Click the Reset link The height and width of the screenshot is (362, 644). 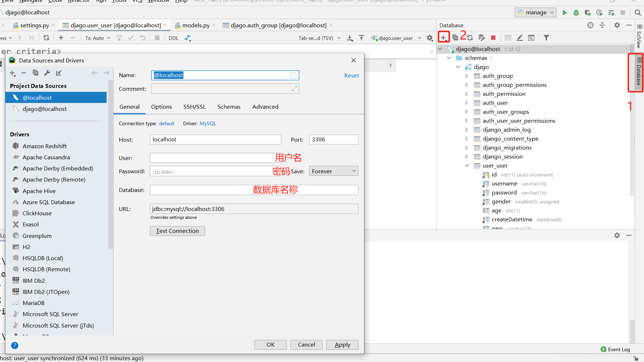click(351, 76)
